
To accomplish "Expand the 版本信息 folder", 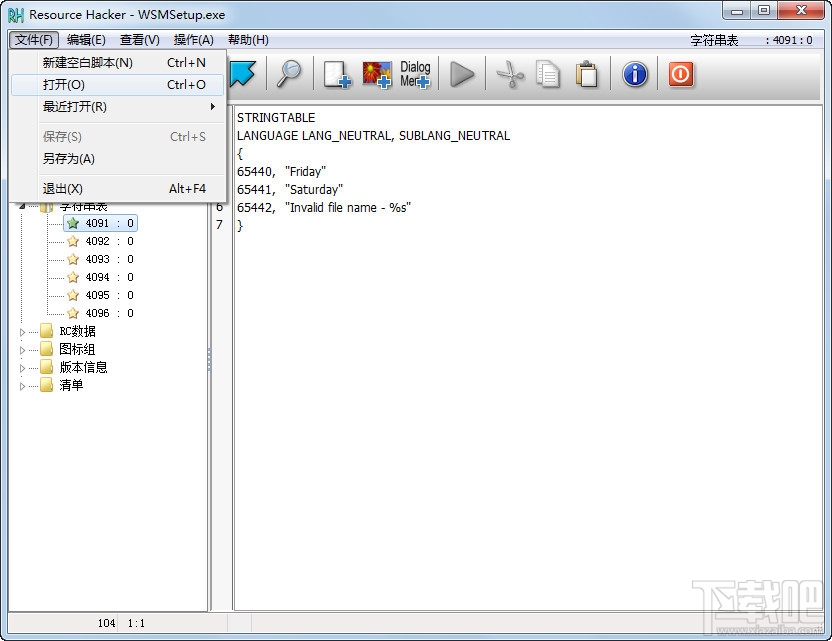I will 23,367.
